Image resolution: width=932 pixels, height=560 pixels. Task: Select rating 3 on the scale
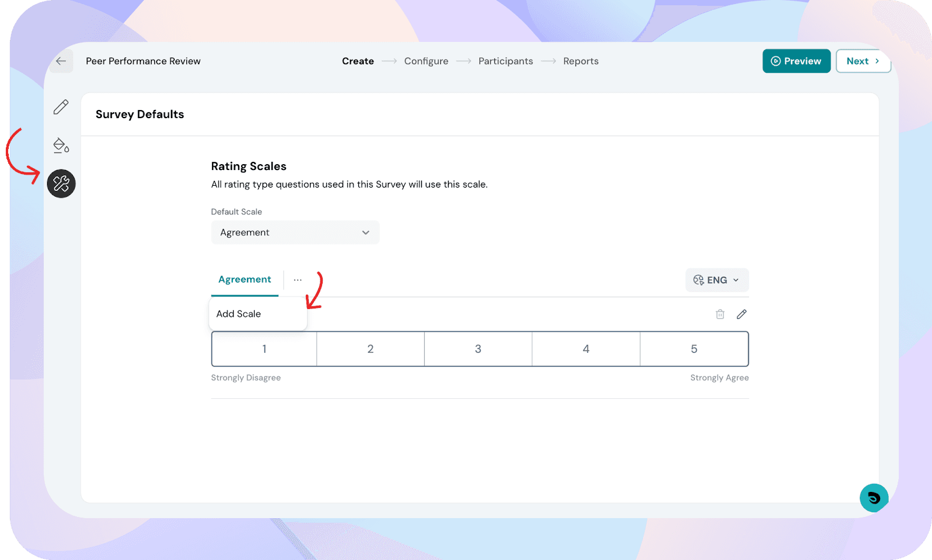pyautogui.click(x=478, y=349)
